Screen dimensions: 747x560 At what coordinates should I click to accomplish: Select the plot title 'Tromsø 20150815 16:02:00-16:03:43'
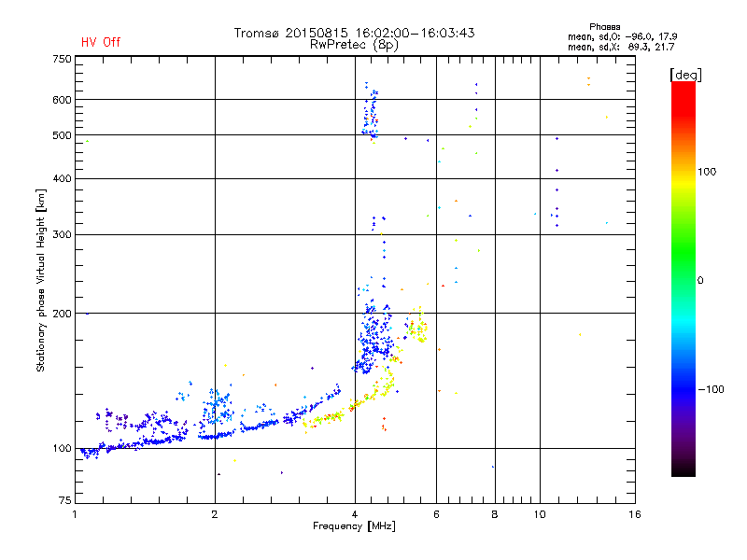click(355, 33)
